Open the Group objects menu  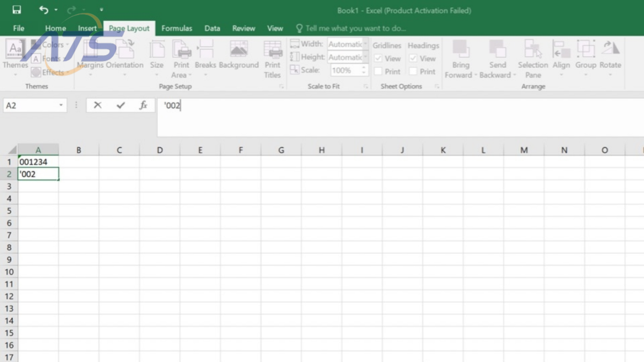point(586,56)
